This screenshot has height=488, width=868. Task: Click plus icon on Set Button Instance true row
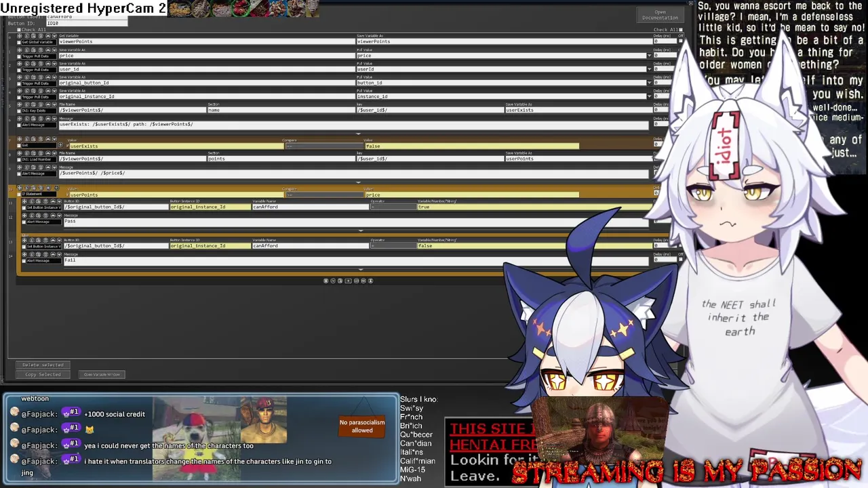[x=24, y=201]
